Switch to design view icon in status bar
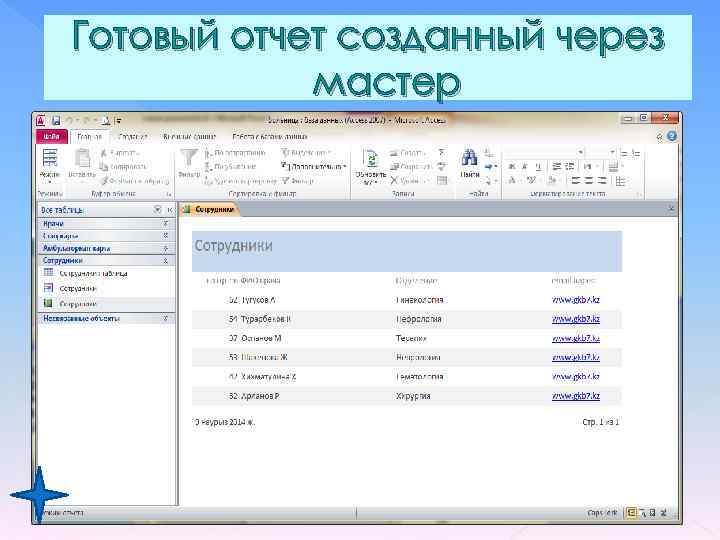The height and width of the screenshot is (540, 720). tap(664, 512)
